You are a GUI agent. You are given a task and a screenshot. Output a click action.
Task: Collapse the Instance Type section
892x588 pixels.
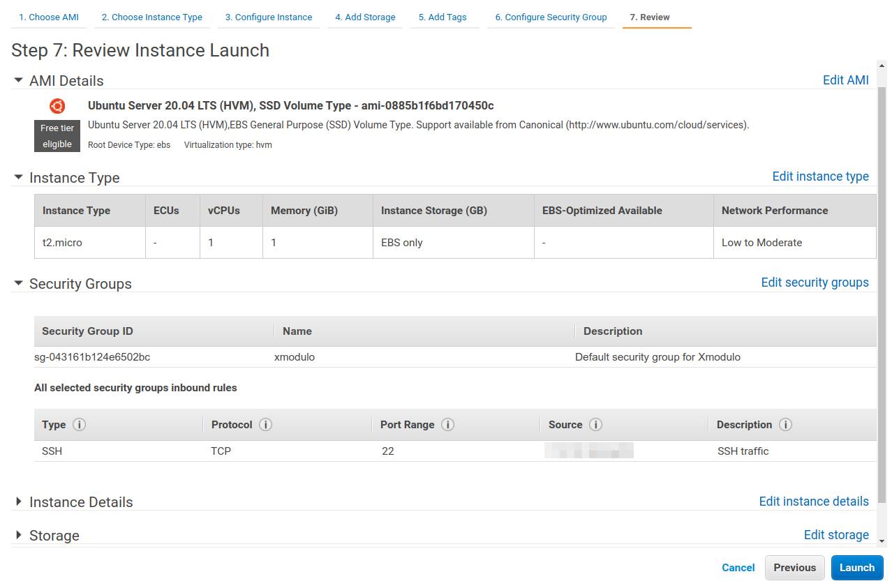pyautogui.click(x=19, y=177)
